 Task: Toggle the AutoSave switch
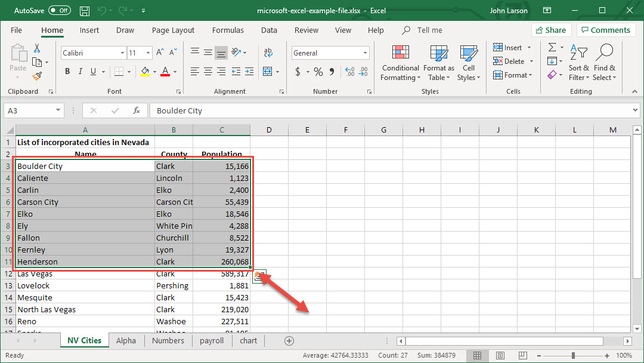pos(59,11)
